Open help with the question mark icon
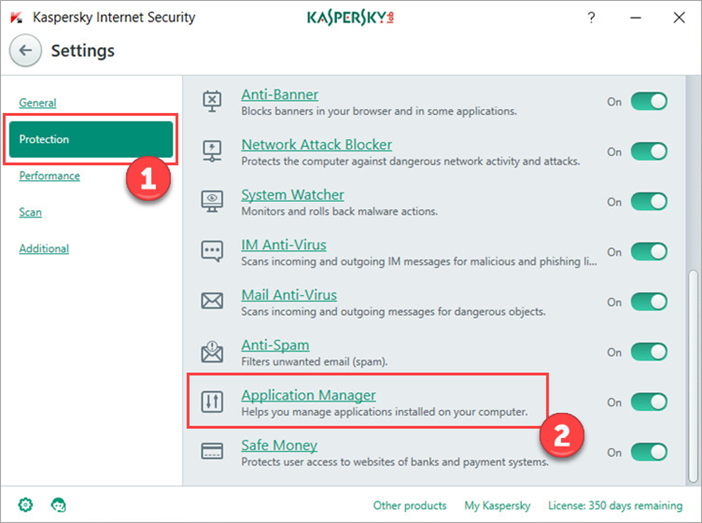This screenshot has height=523, width=702. tap(591, 17)
